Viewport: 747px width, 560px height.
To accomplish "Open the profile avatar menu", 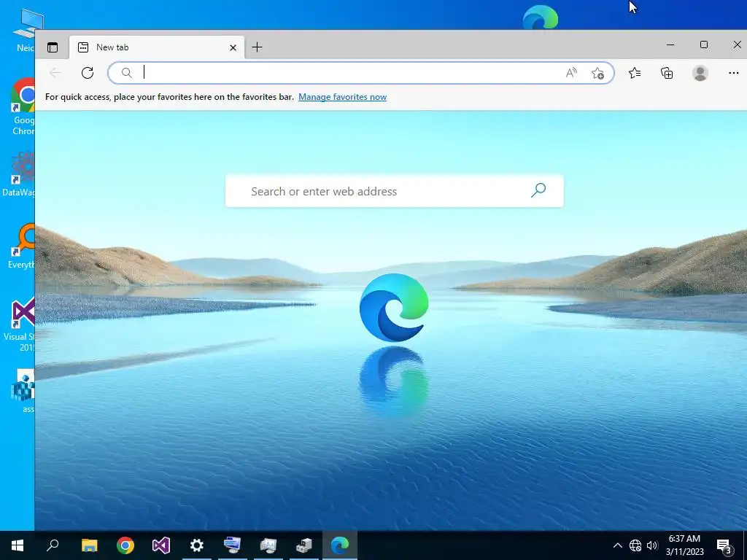I will (x=700, y=73).
